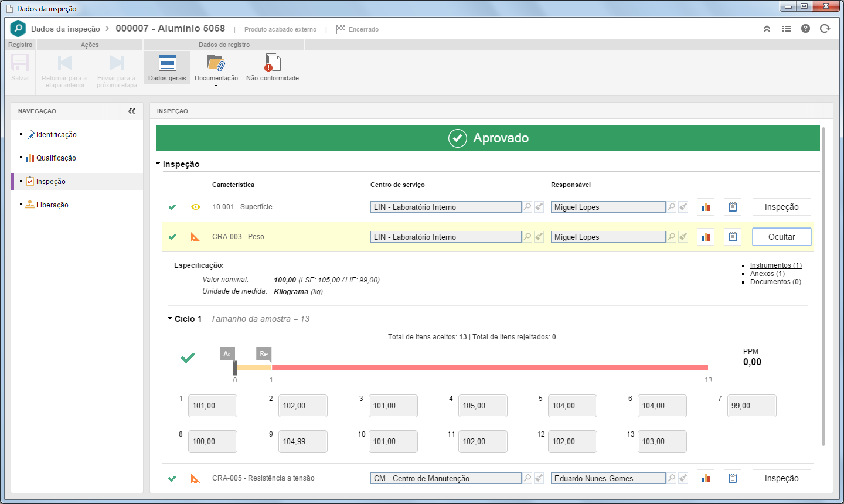Select Liberação in navigation panel
The width and height of the screenshot is (844, 504).
52,205
